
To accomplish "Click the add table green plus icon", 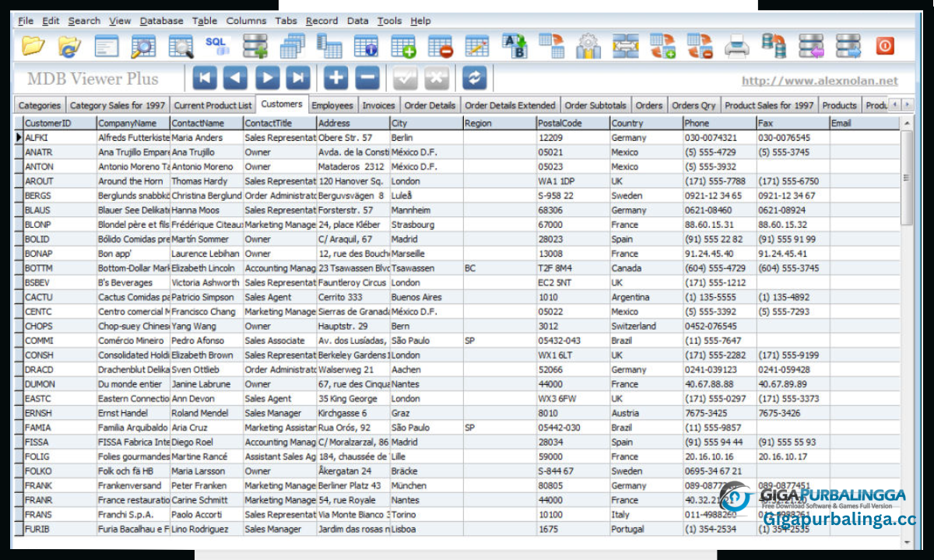I will tap(403, 47).
